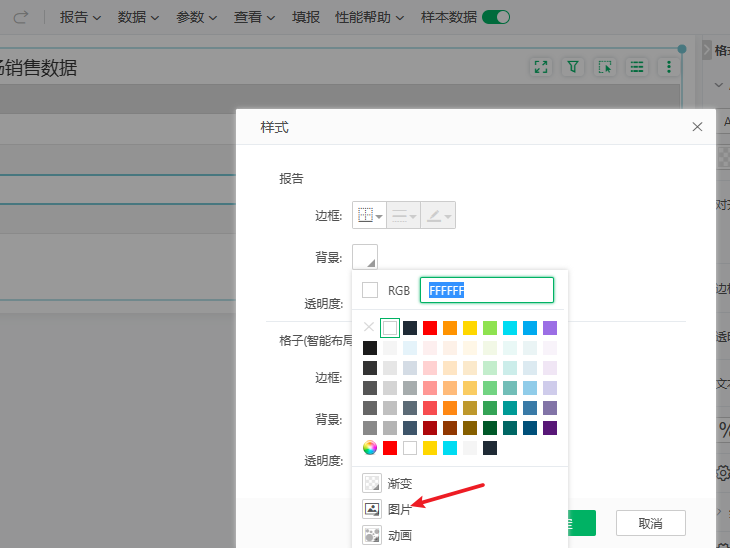Choose the 图片 (image) background option
Viewport: 730px width, 548px height.
pos(385,509)
